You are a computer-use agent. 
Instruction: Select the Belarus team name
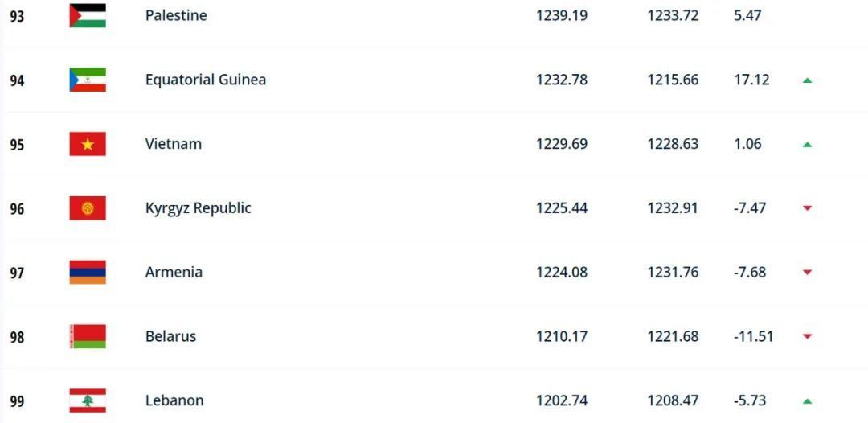(170, 336)
